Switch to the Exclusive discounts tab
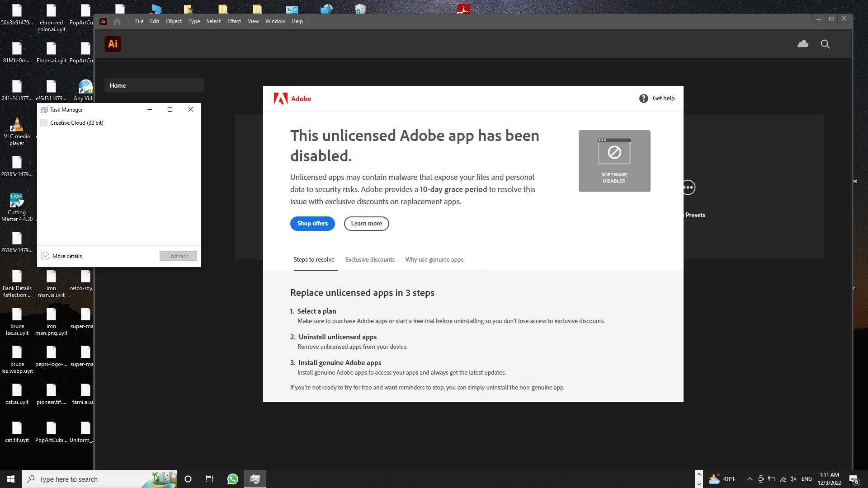 click(x=369, y=259)
